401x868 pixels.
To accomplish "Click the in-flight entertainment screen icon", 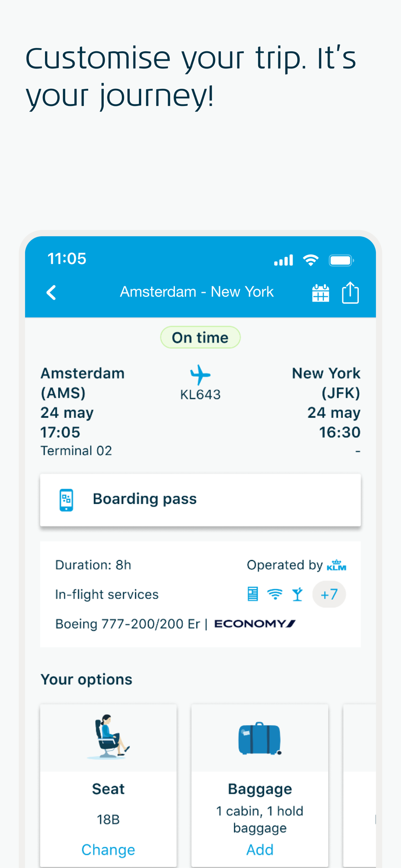I will tap(253, 594).
